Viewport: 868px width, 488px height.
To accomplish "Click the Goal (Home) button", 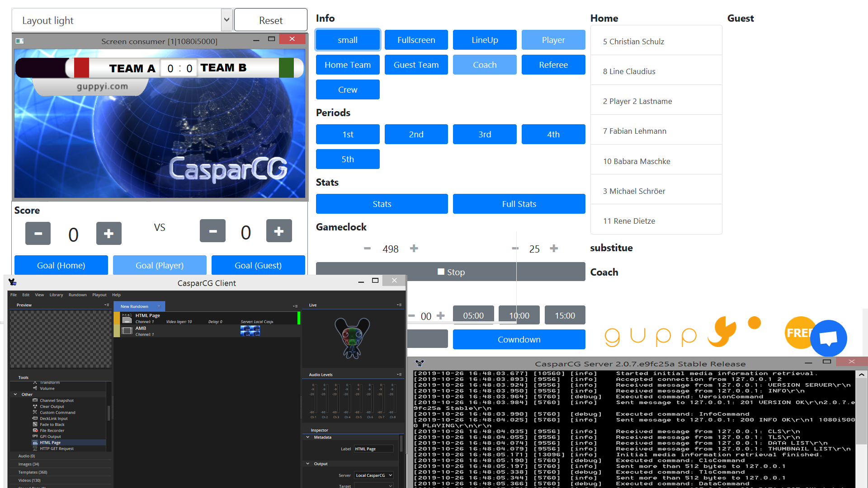I will 61,265.
